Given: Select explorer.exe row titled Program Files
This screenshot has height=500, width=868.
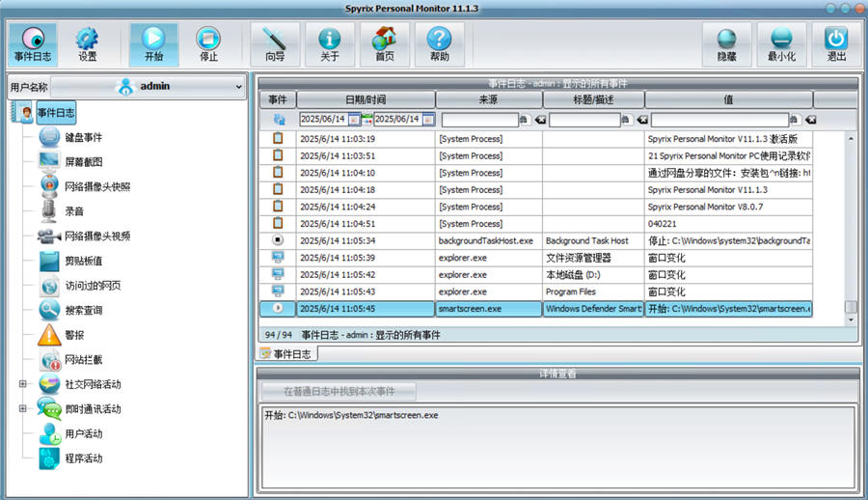Looking at the screenshot, I should point(536,292).
